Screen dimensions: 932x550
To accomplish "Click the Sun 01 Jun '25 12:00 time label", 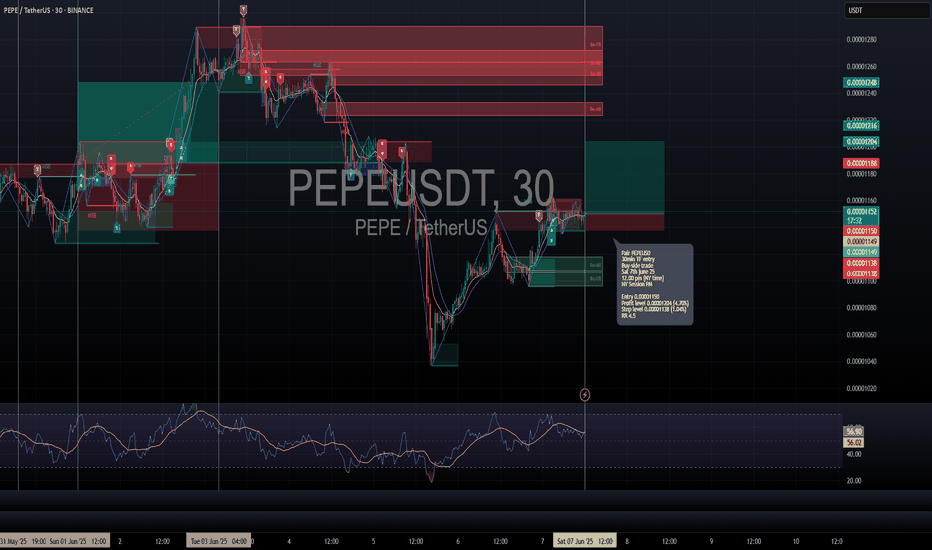I will click(78, 541).
